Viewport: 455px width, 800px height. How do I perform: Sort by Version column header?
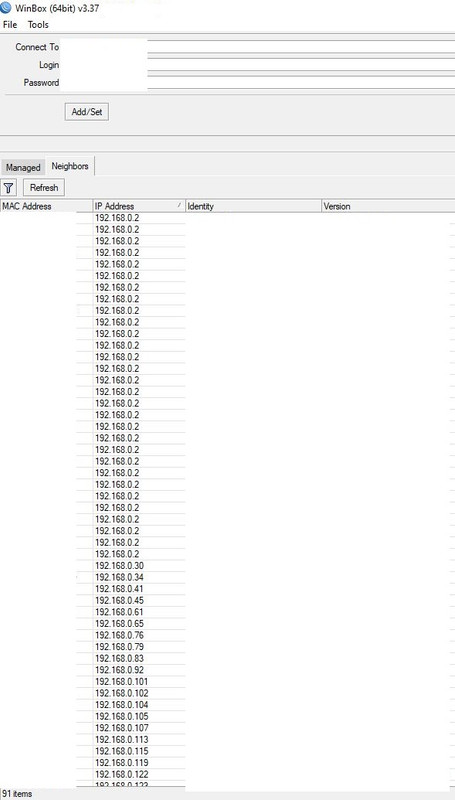pos(388,207)
